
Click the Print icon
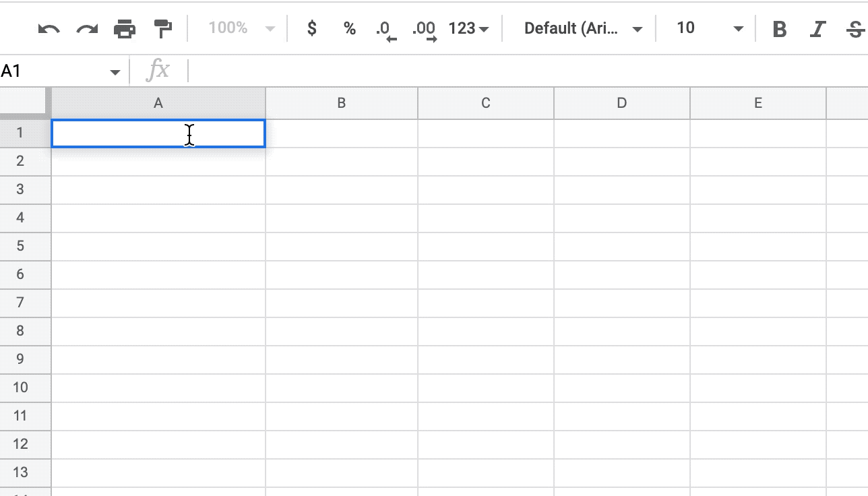point(125,28)
